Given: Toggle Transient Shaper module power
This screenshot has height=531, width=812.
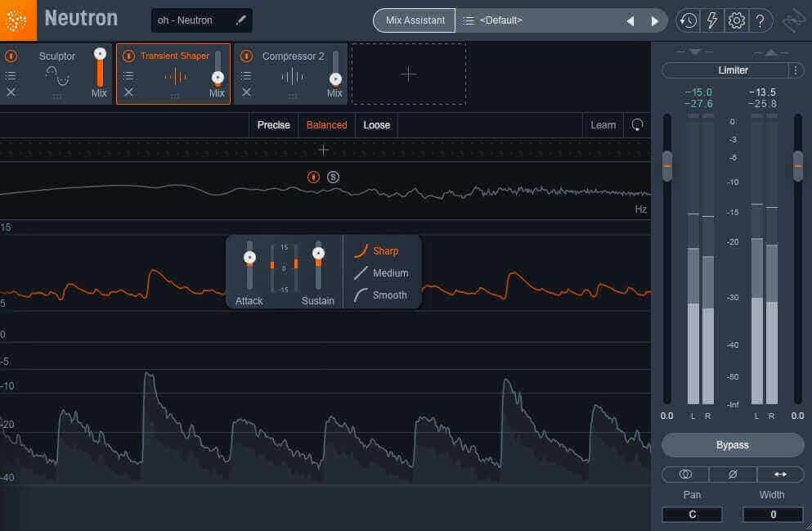Looking at the screenshot, I should click(128, 56).
